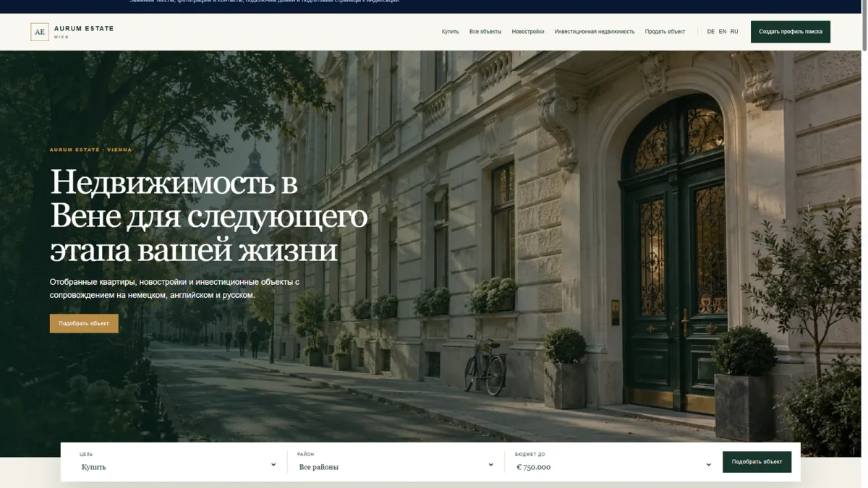The image size is (868, 488).
Task: Click the gold Подобрать объект hero button
Action: click(x=84, y=323)
